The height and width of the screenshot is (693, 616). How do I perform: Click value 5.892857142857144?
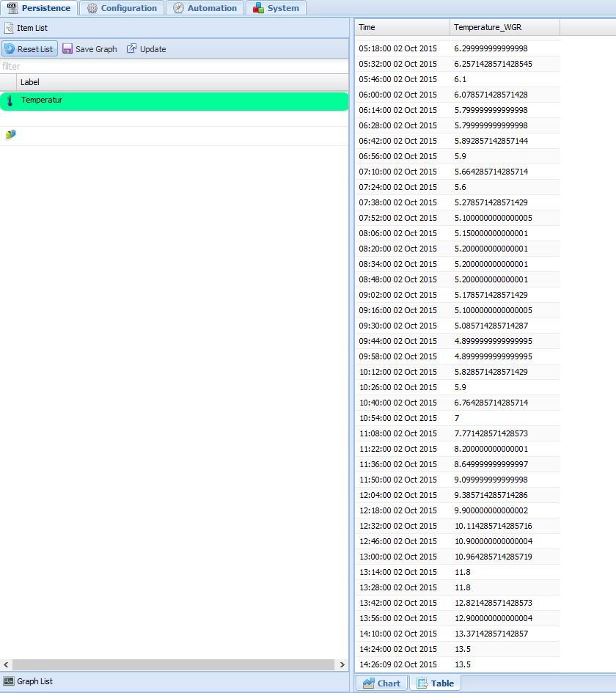click(x=491, y=141)
